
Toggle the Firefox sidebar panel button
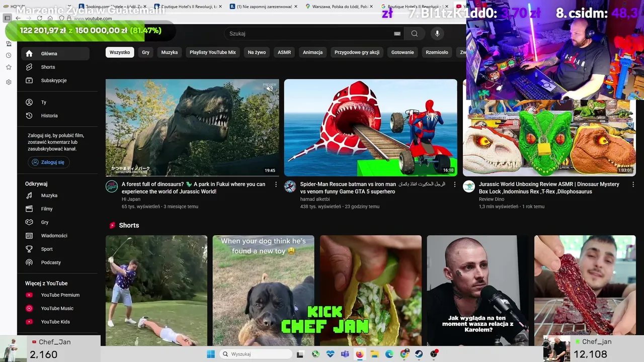[x=7, y=18]
